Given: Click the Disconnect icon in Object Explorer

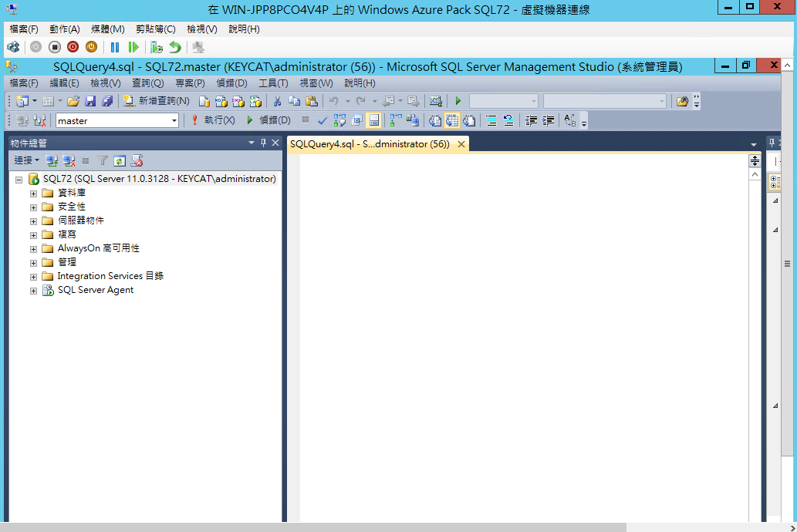Looking at the screenshot, I should (69, 161).
